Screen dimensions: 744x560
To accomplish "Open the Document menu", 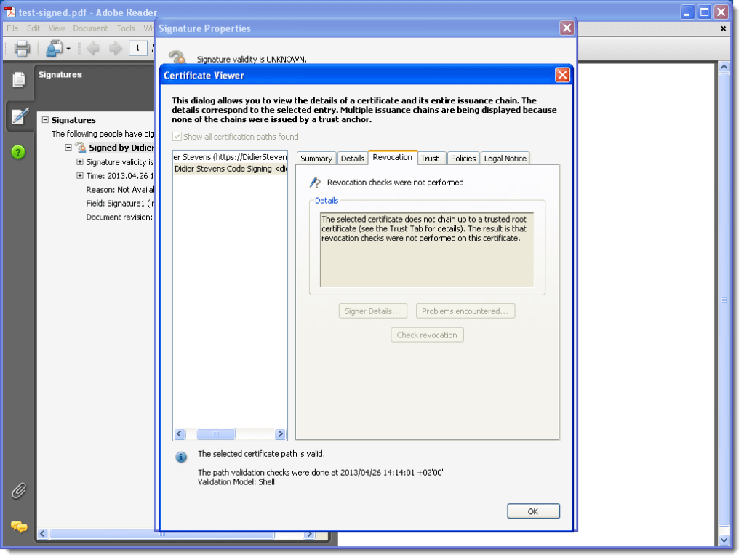I will pos(90,28).
